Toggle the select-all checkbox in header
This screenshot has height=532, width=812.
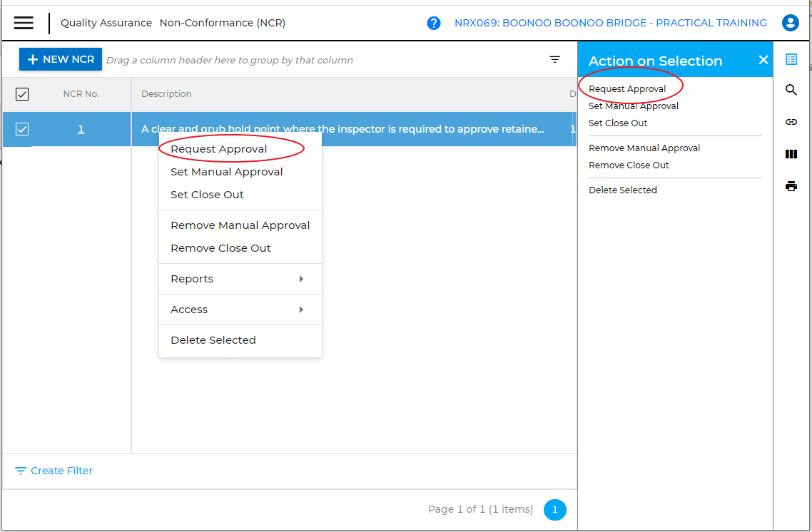pos(22,94)
